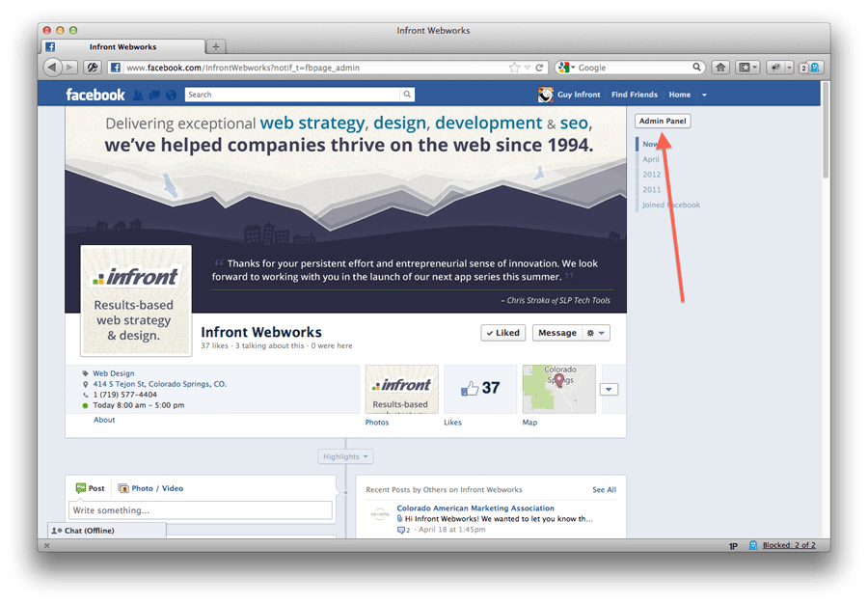Jump to 2012 in timeline navigation

(x=652, y=175)
